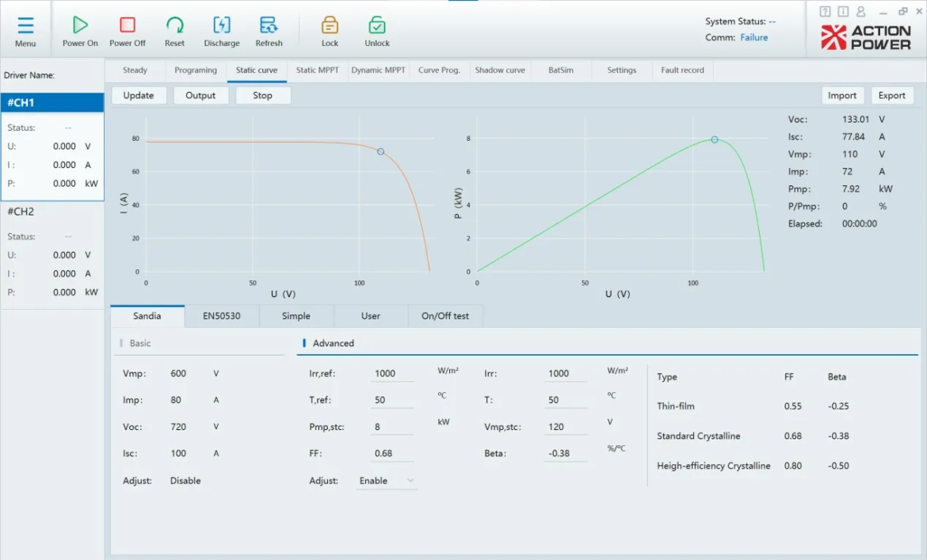Switch to the Programing tab
This screenshot has height=560, width=927.
[196, 70]
